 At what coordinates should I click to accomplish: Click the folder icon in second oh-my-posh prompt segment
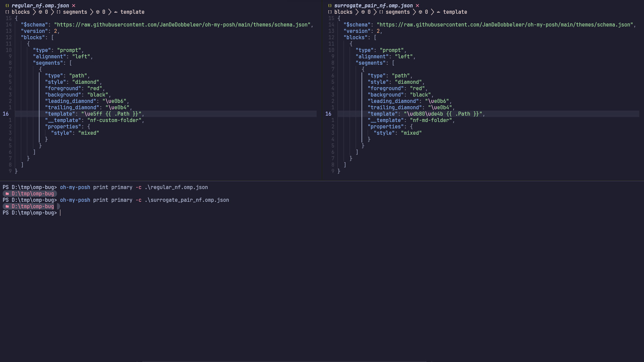click(7, 206)
